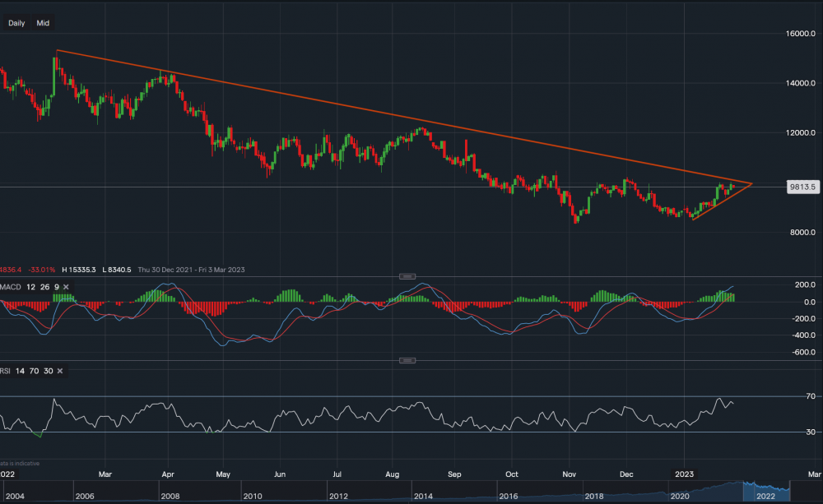This screenshot has height=504, width=823.
Task: Click the 9813.5 current price label
Action: point(800,187)
